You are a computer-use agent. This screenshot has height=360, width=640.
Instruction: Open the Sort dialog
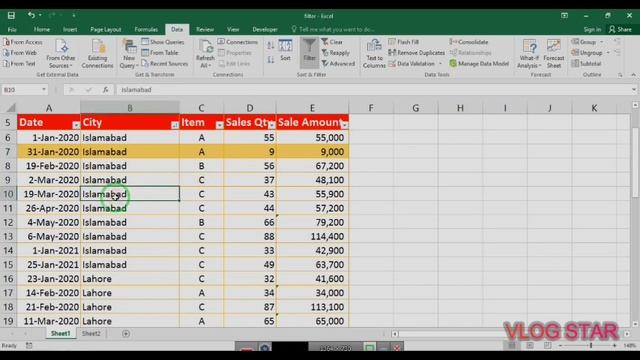[285, 51]
